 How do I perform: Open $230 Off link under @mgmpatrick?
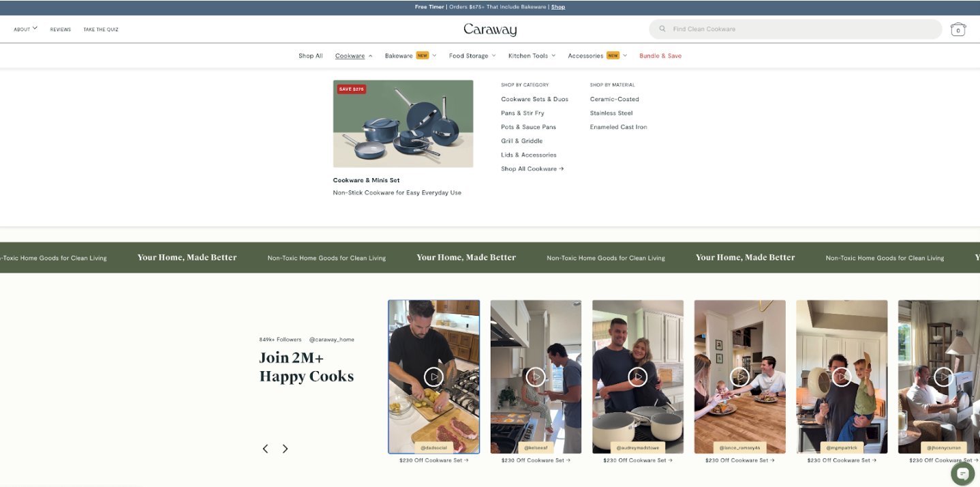pos(842,460)
